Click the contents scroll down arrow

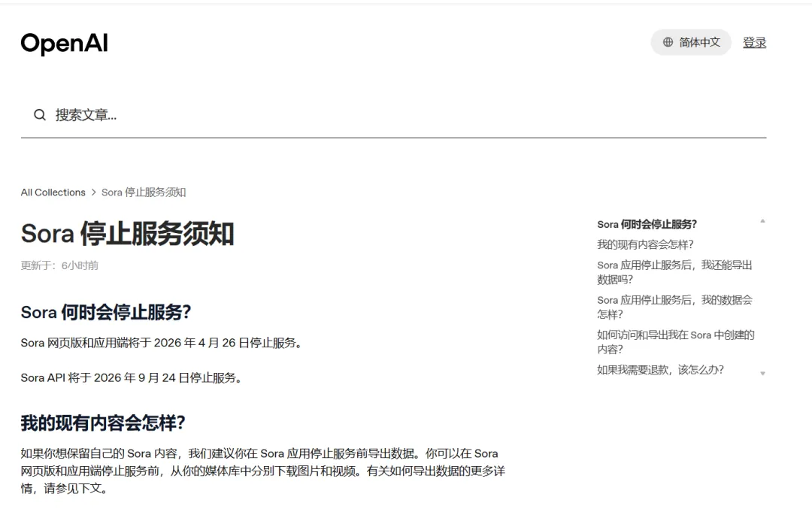point(762,374)
